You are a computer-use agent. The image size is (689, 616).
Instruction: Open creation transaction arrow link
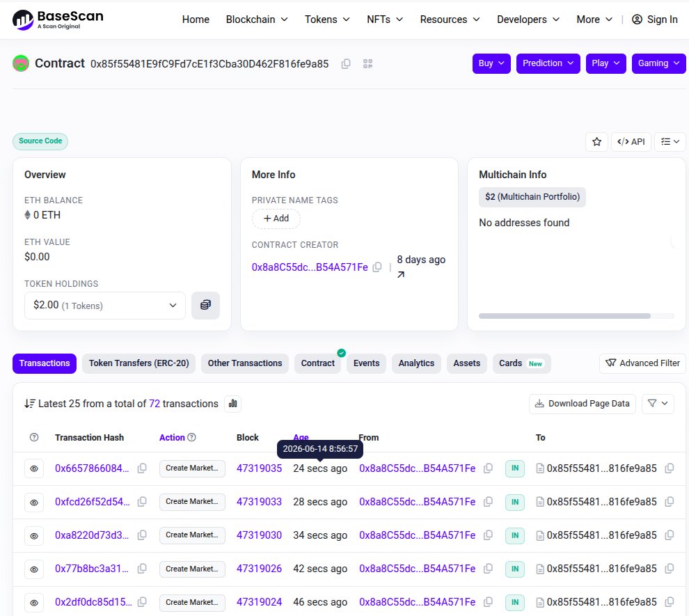(x=401, y=275)
